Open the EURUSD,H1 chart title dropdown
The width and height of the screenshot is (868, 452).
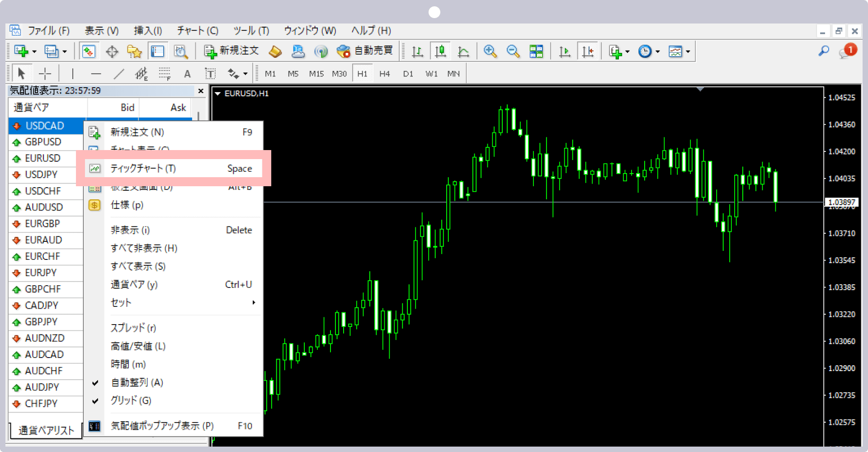click(x=217, y=94)
